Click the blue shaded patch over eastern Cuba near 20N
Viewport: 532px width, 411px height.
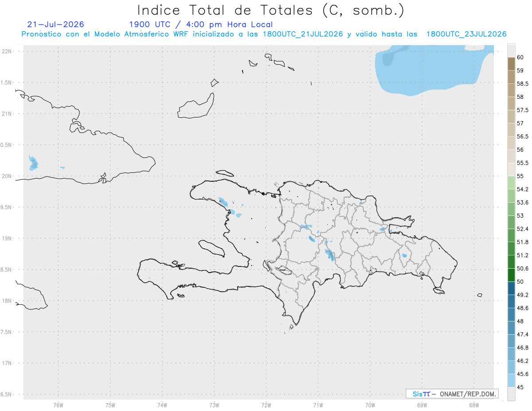pos(34,163)
